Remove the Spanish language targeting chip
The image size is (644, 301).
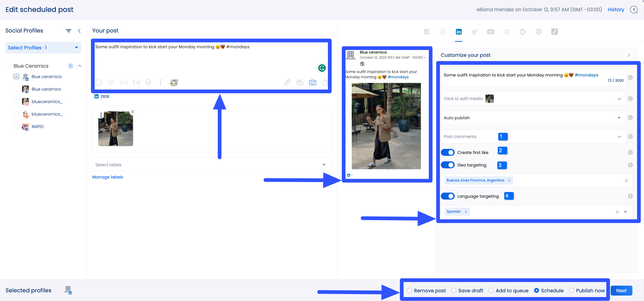pyautogui.click(x=466, y=211)
